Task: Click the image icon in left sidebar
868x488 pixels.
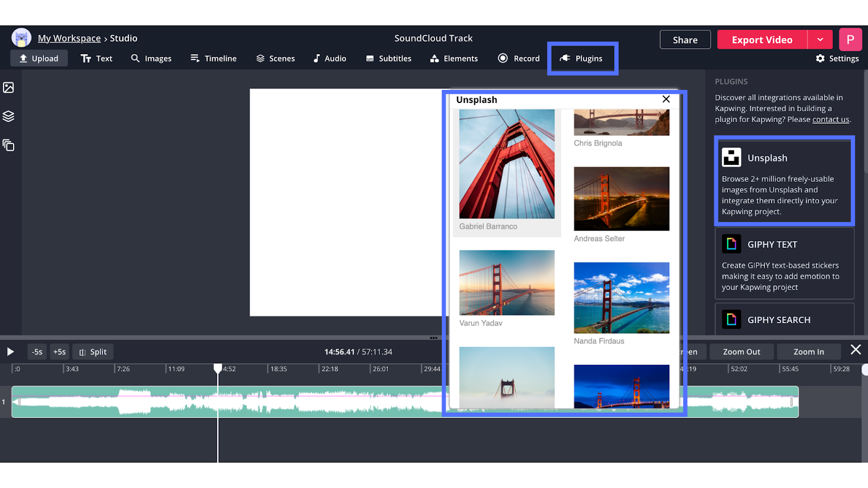Action: coord(9,87)
